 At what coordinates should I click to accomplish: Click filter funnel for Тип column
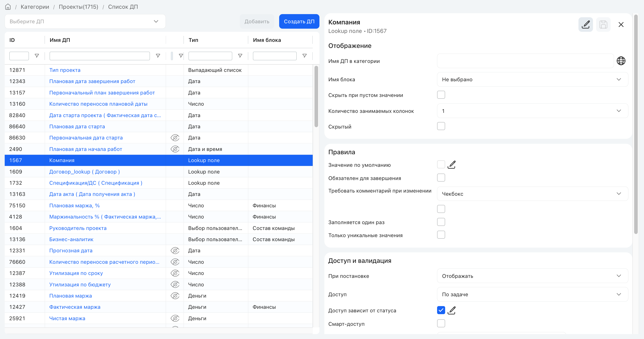pos(240,56)
